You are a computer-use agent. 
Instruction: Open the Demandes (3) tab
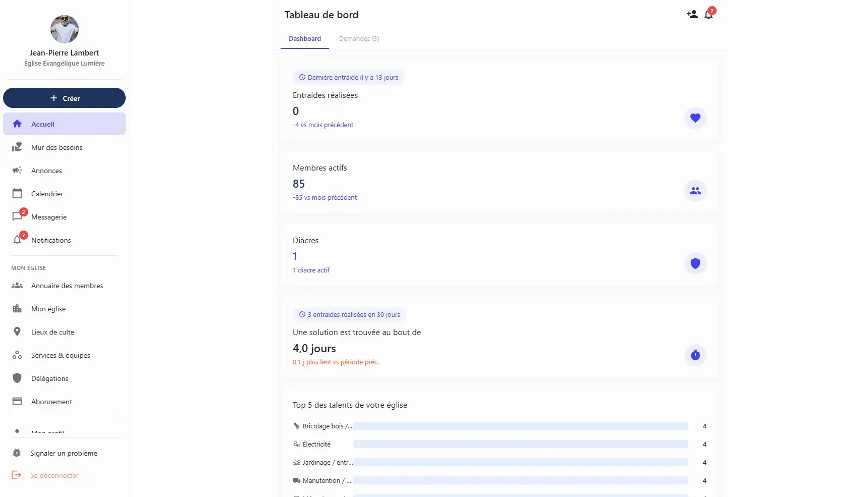coord(359,39)
